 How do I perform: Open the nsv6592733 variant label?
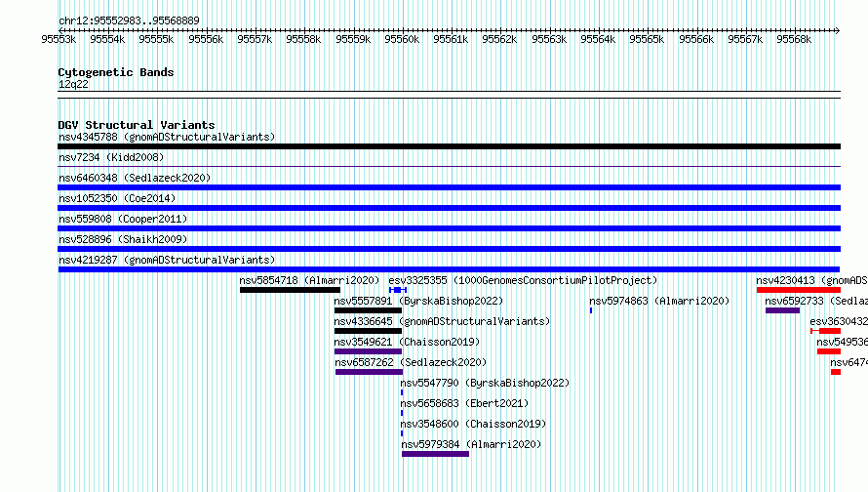coord(816,301)
